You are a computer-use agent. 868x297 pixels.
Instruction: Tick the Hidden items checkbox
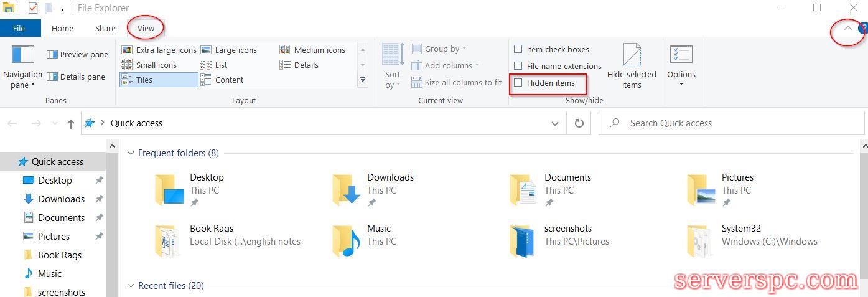[518, 83]
